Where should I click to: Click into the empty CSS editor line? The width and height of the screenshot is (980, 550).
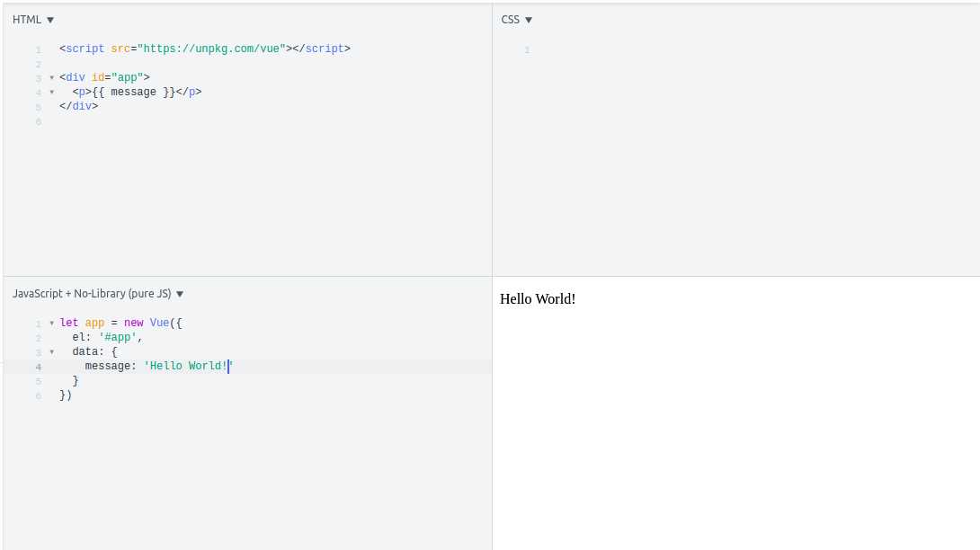(x=719, y=49)
